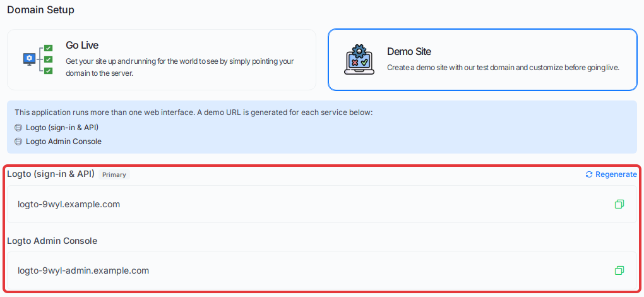This screenshot has height=297, width=644.
Task: Click Logto Admin Console in info banner
Action: [64, 142]
